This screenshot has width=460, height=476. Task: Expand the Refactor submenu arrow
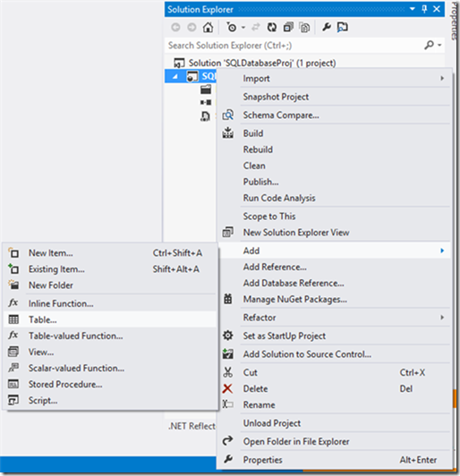[442, 318]
